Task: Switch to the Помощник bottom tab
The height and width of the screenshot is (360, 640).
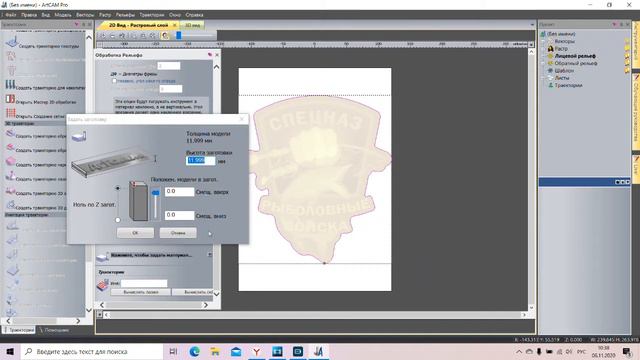Action: (54, 330)
